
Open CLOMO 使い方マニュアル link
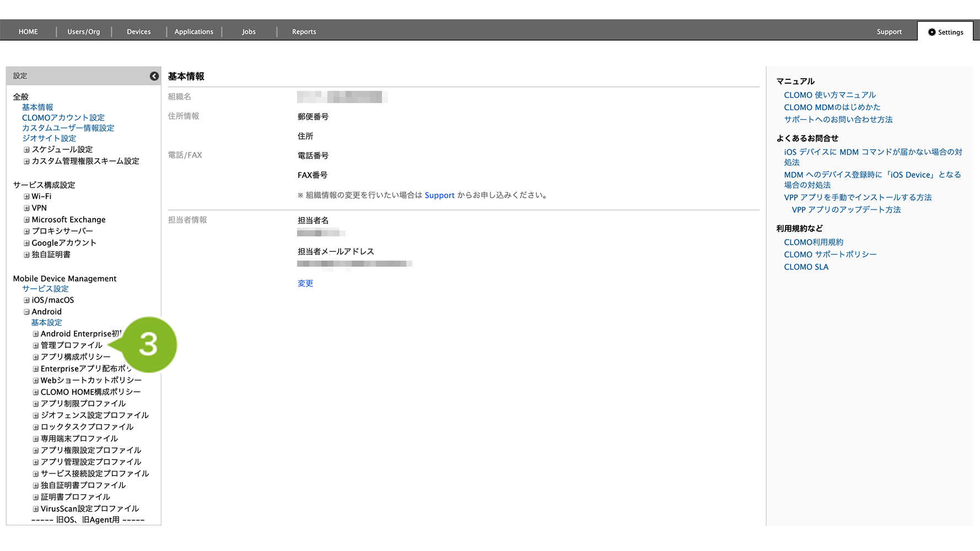(830, 95)
